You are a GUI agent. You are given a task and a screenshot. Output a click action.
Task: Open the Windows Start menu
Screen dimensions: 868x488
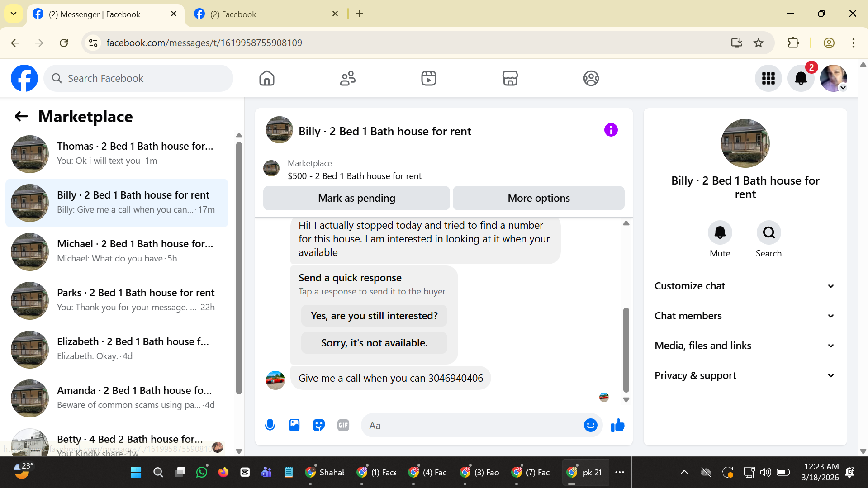[x=136, y=472]
